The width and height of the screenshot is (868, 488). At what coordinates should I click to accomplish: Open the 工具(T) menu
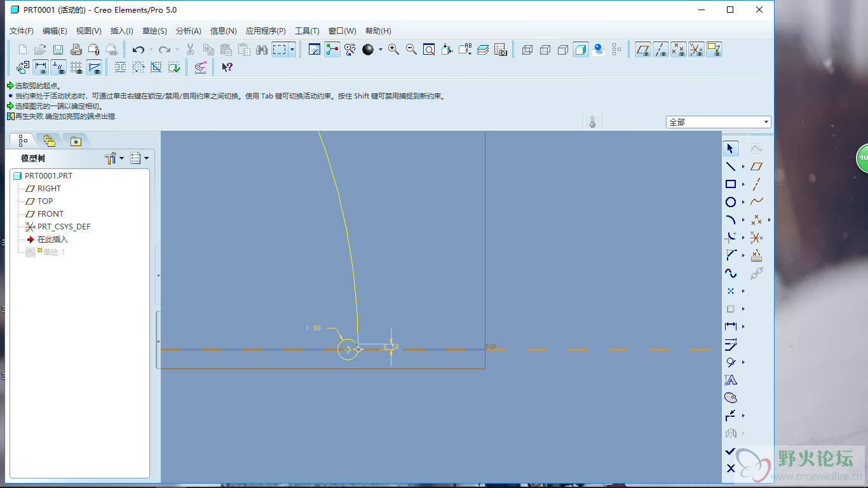point(307,30)
